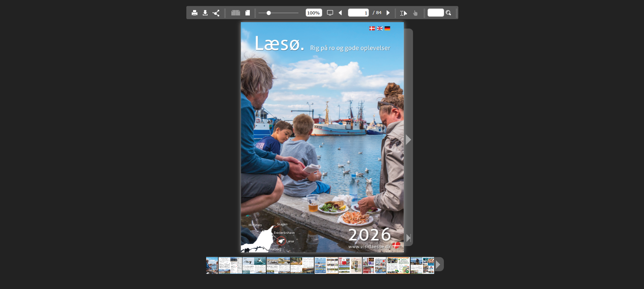Click the print icon in the toolbar

194,13
